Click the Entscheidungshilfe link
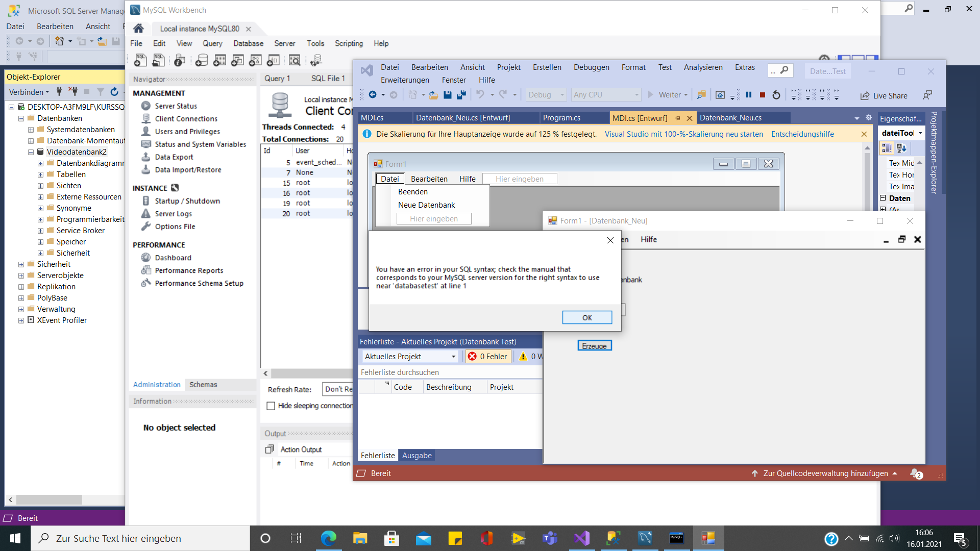 pos(802,134)
